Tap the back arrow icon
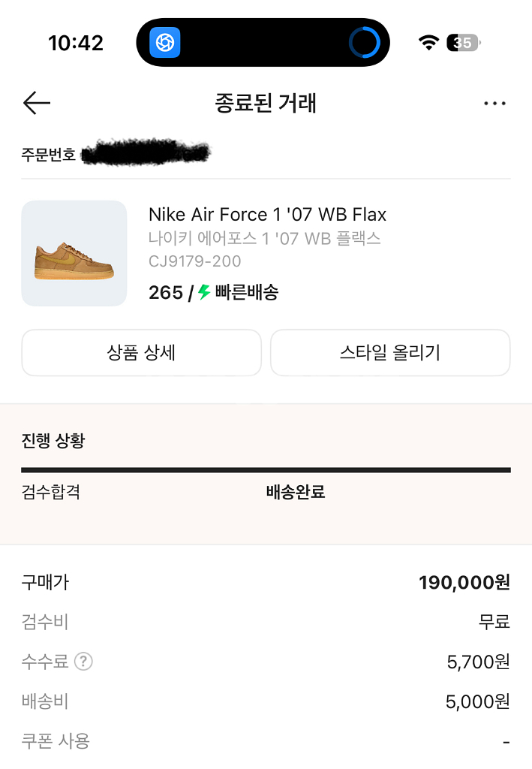Image resolution: width=532 pixels, height=769 pixels. [37, 103]
